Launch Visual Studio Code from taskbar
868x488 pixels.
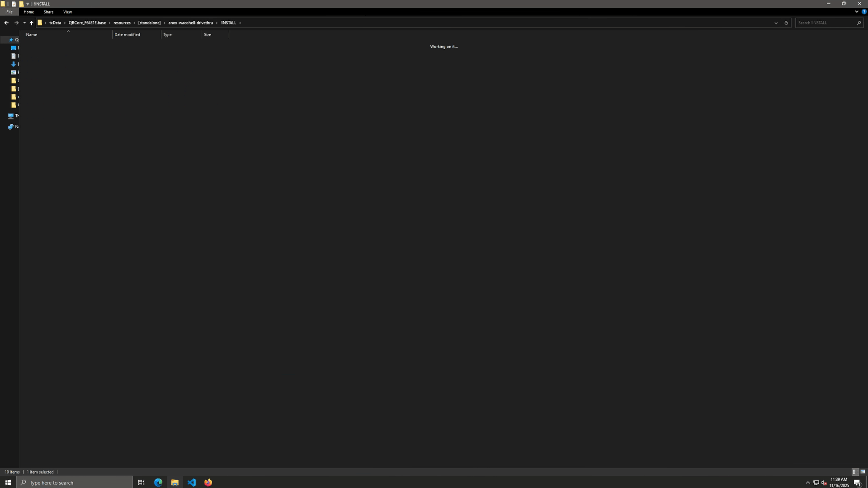tap(192, 482)
